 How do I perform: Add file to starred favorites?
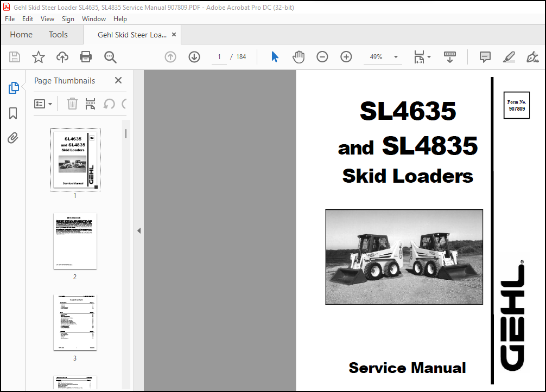(39, 57)
